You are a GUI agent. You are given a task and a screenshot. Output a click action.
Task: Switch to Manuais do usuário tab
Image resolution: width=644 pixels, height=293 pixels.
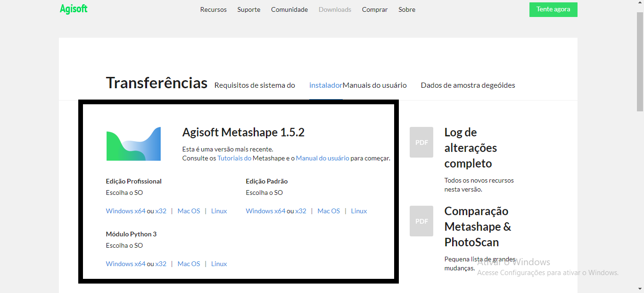(375, 85)
